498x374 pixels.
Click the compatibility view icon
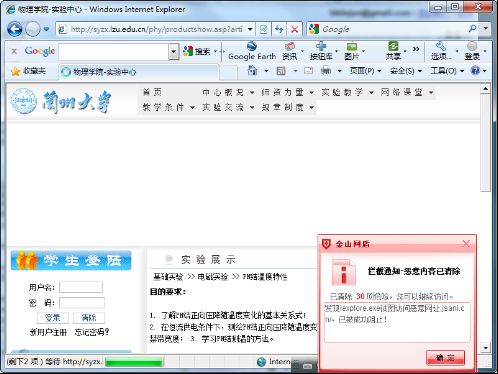(x=264, y=29)
